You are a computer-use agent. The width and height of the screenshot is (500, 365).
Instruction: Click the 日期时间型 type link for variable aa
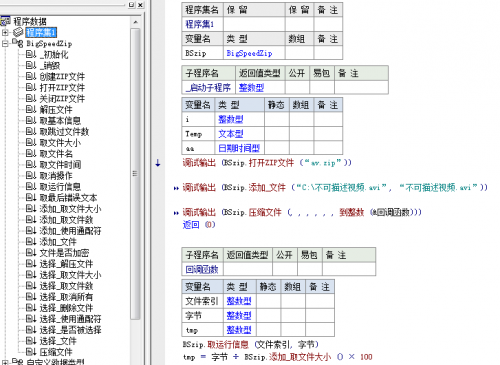239,148
